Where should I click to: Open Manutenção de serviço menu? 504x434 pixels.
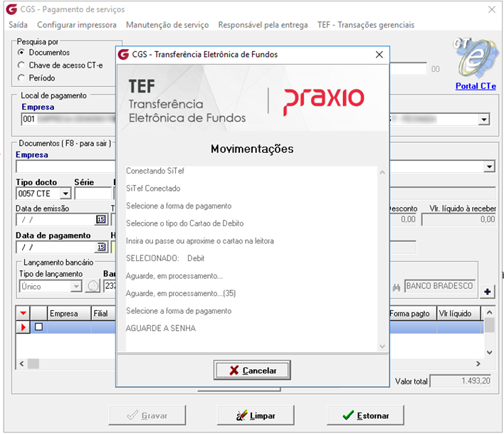pos(167,25)
